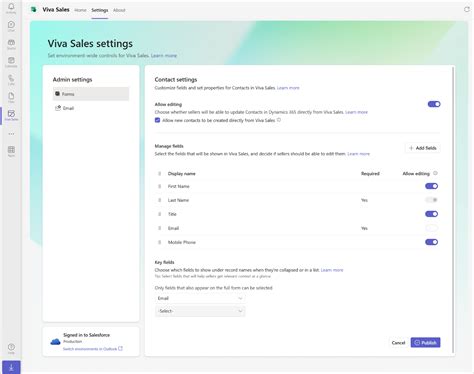This screenshot has height=374, width=474.
Task: Select the Settings tab
Action: 100,10
